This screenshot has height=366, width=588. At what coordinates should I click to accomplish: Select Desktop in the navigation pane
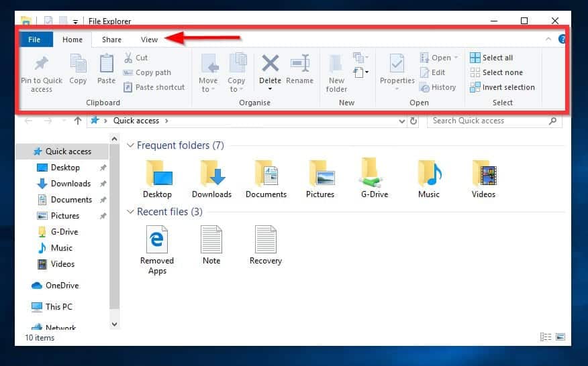coord(65,168)
